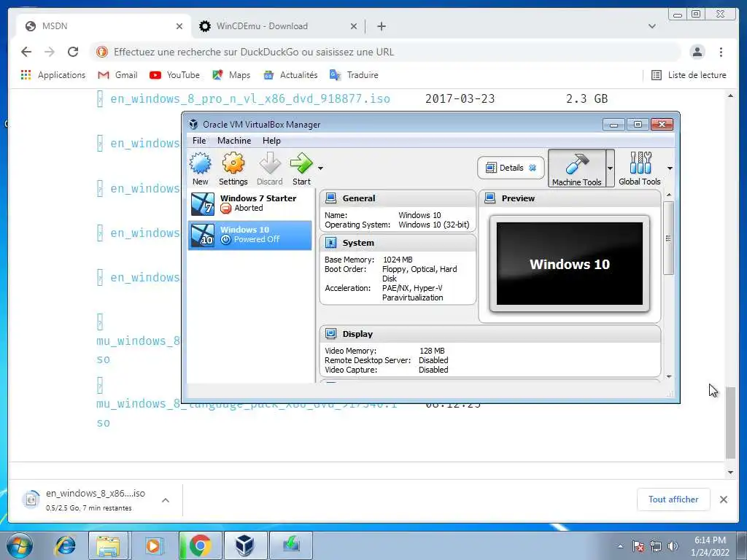Open the Help menu in VirtualBox
This screenshot has height=560, width=747.
271,141
